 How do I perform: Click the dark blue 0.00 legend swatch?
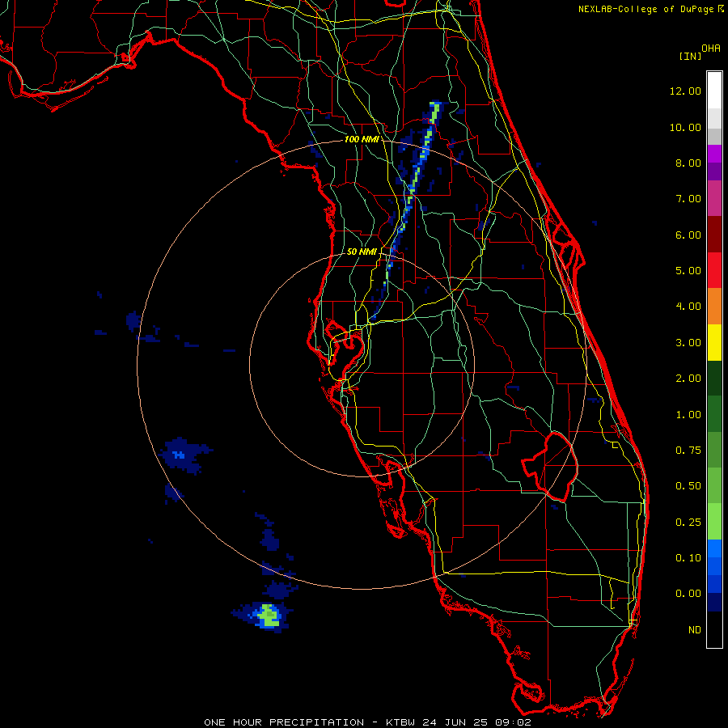[714, 602]
